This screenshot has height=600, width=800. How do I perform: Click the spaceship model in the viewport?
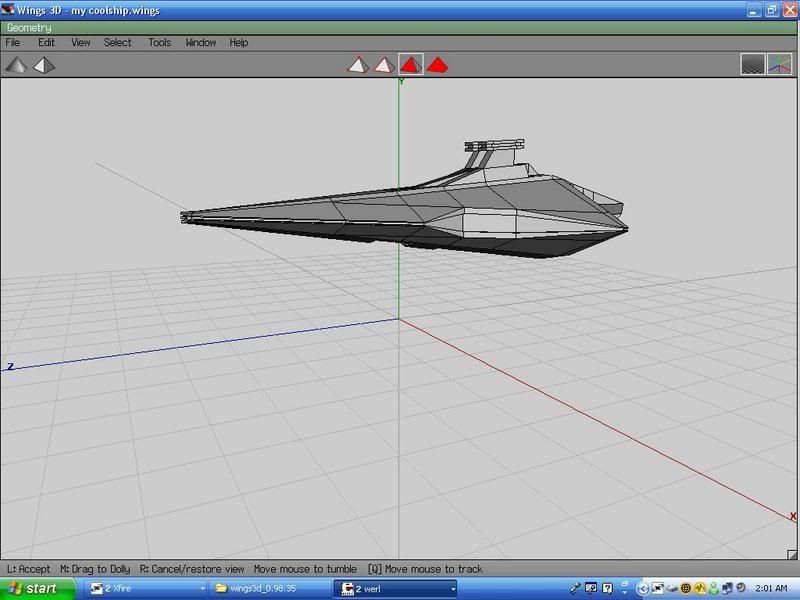point(404,204)
